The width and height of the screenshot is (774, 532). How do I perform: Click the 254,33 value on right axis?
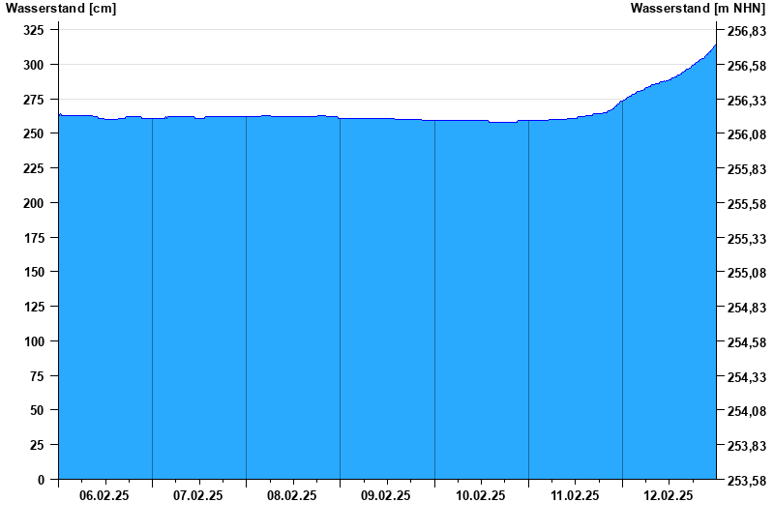747,377
